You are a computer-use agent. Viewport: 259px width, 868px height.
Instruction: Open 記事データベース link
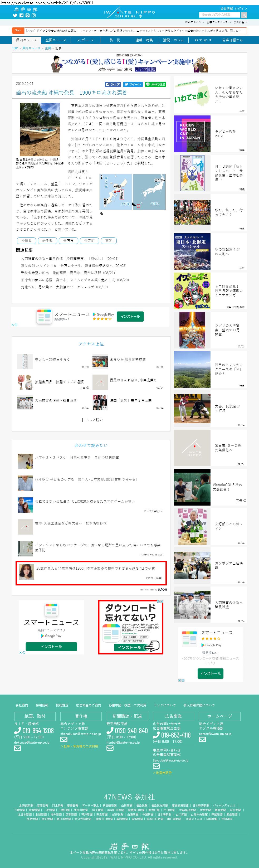pos(217,22)
